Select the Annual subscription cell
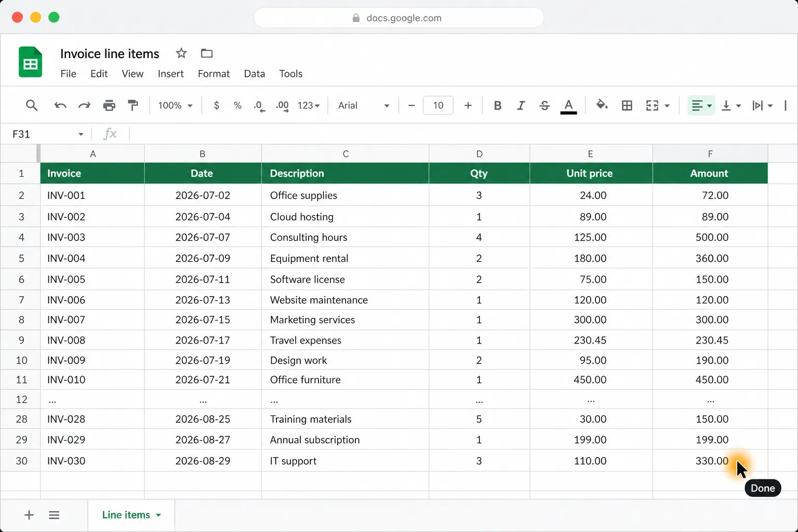Screen dimensions: 798x532 [345, 440]
